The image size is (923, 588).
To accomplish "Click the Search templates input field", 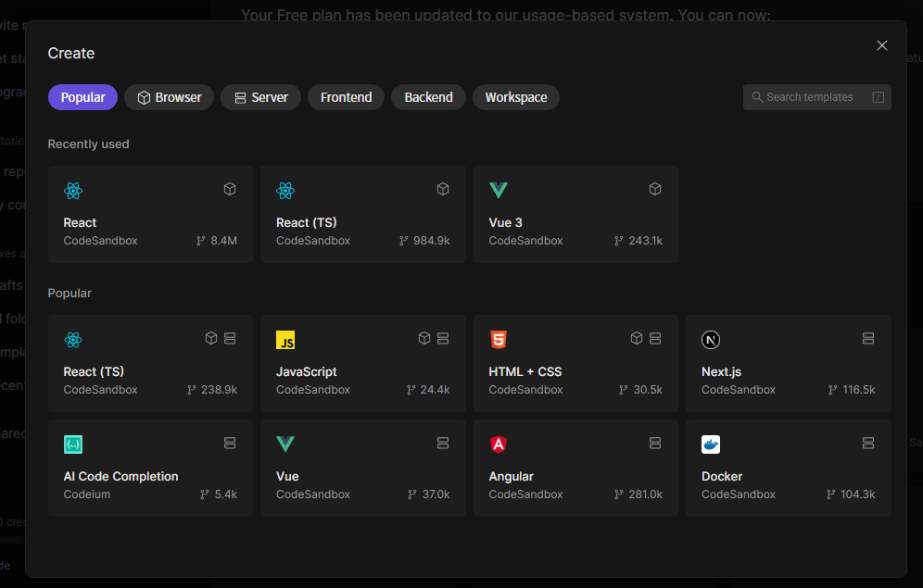I will (x=817, y=97).
